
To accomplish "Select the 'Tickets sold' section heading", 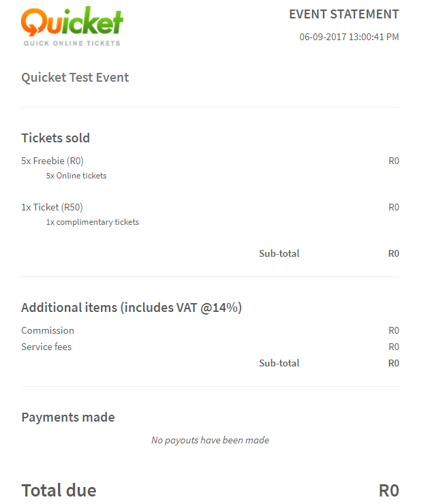I will tap(55, 138).
